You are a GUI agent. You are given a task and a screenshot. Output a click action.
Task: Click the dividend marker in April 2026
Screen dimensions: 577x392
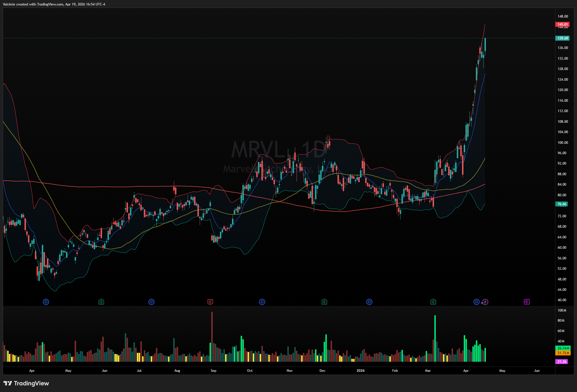pyautogui.click(x=476, y=302)
